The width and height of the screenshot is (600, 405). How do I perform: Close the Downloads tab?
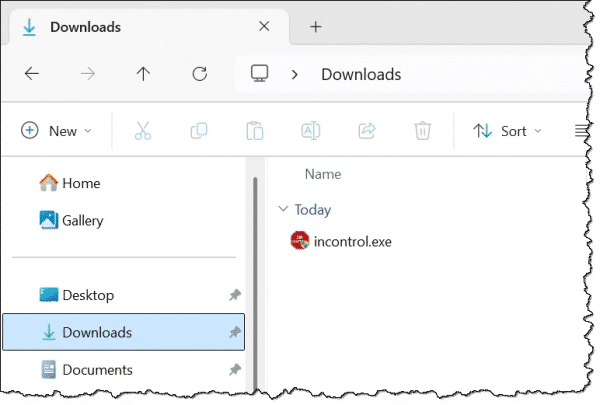tap(264, 26)
